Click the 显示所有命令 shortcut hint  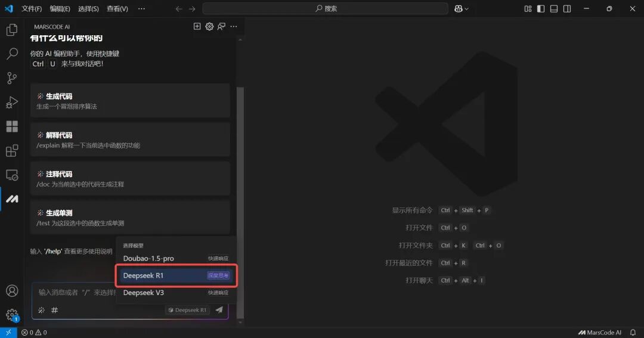441,210
